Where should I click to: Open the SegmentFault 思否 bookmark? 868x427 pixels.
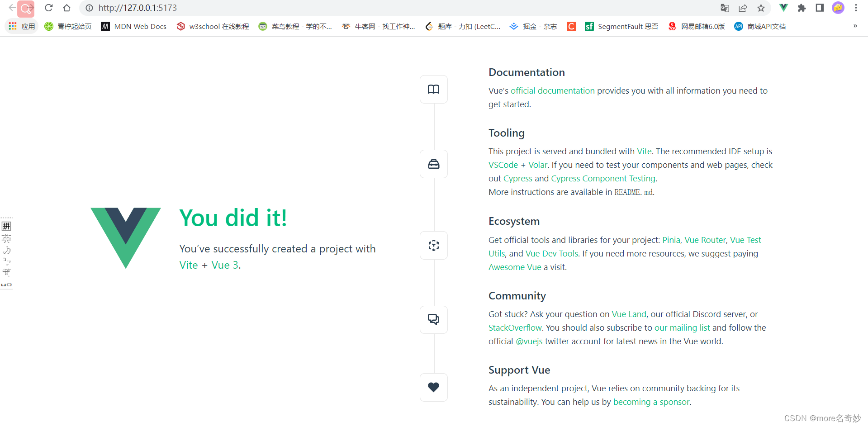(x=621, y=26)
